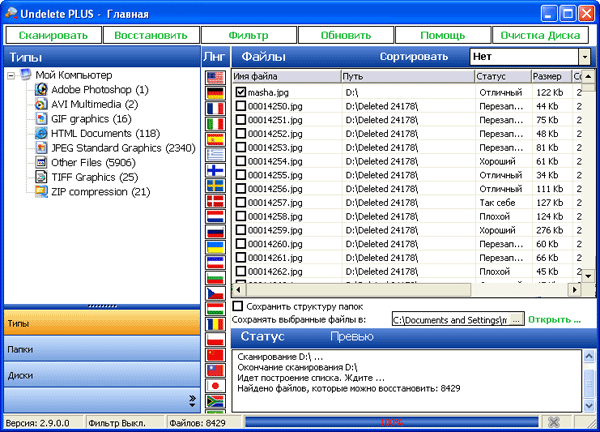Screen dimensions: 600x432
Task: Pick the Italian flag language
Action: 215,124
